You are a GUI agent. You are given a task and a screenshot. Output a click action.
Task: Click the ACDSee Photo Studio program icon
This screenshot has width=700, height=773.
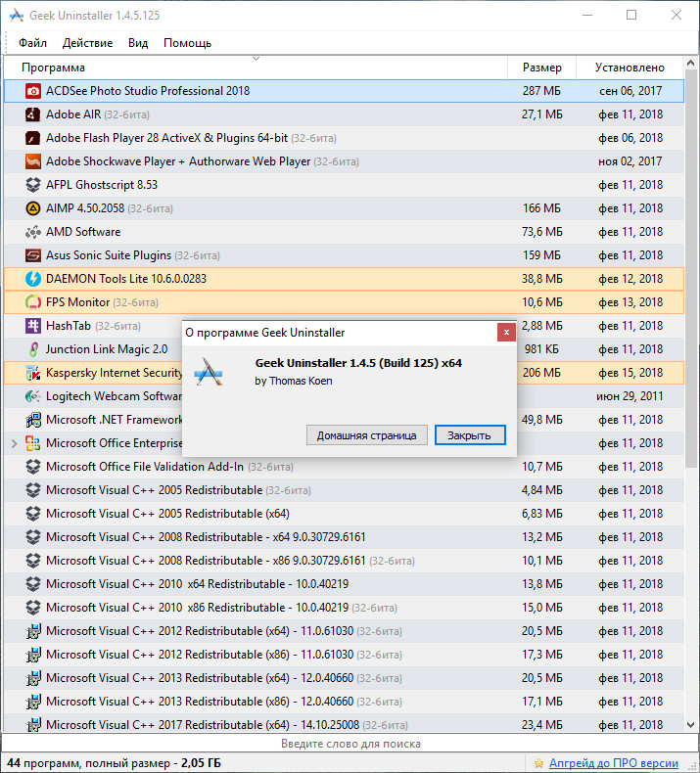tap(33, 91)
